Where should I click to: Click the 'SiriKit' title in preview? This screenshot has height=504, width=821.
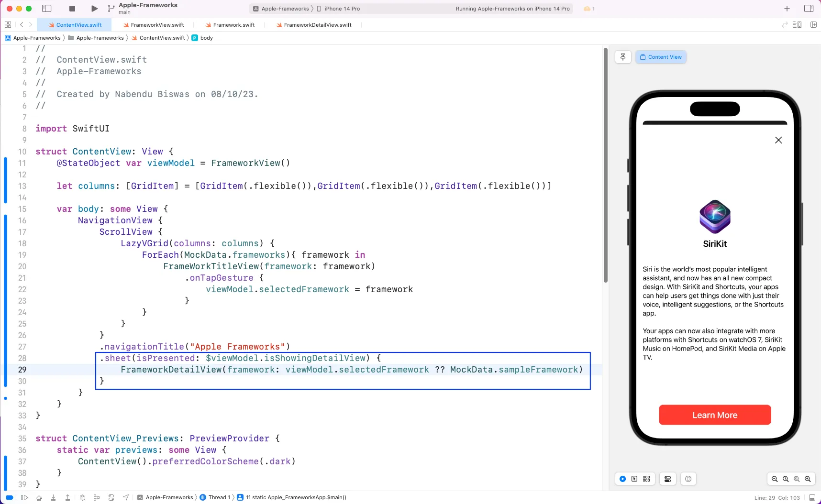tap(715, 244)
